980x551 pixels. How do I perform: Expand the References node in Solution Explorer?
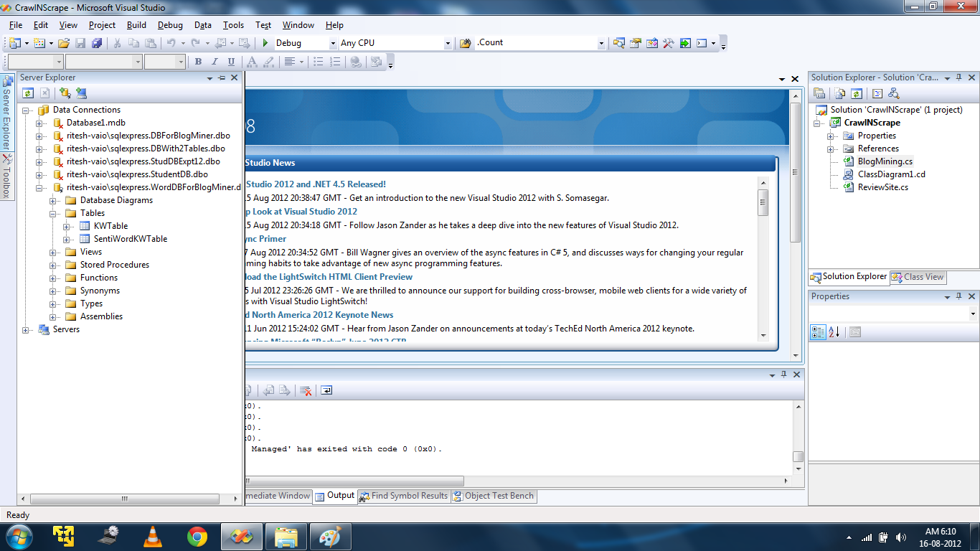[831, 149]
